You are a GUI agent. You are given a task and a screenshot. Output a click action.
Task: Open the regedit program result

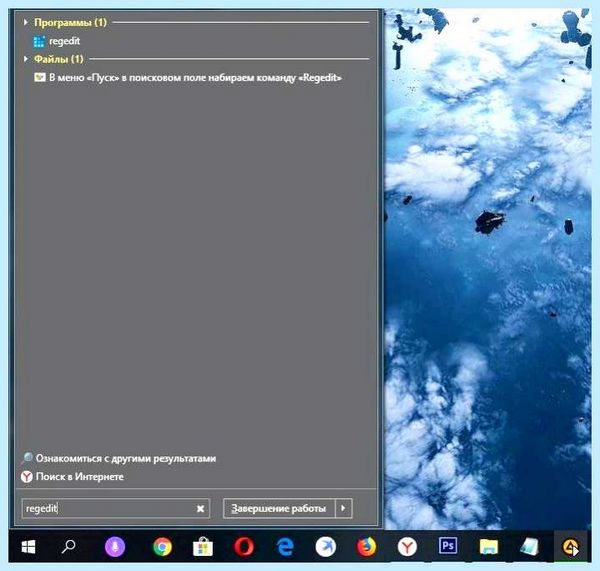pos(64,41)
